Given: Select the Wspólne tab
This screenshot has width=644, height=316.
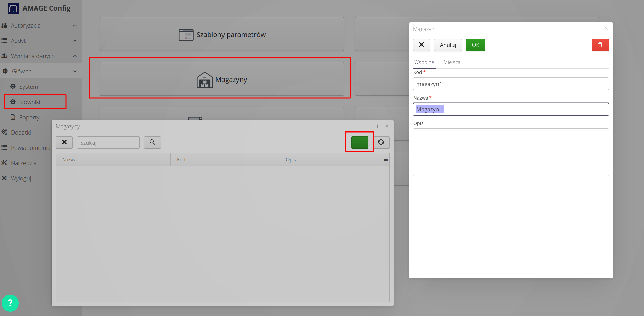Looking at the screenshot, I should click(x=424, y=62).
